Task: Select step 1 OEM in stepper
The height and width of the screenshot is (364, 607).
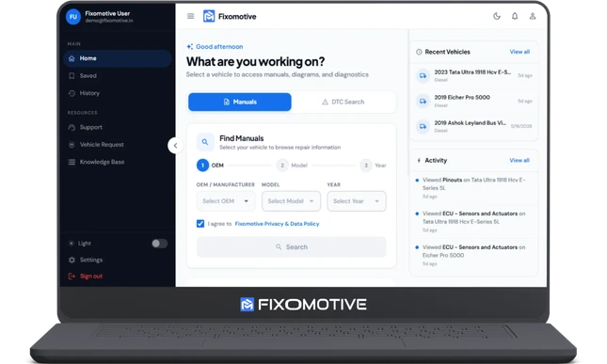Action: pyautogui.click(x=211, y=166)
